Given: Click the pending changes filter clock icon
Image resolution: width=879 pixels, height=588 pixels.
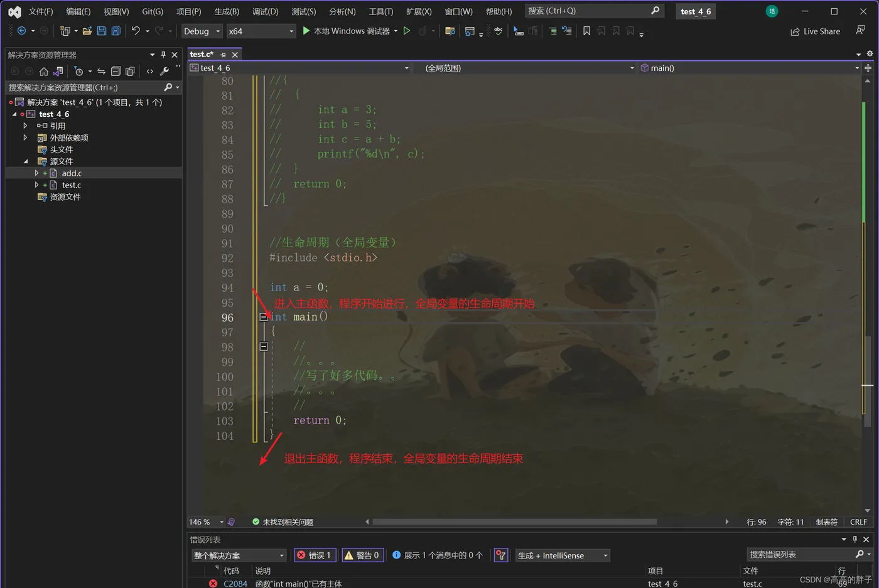Looking at the screenshot, I should 78,72.
